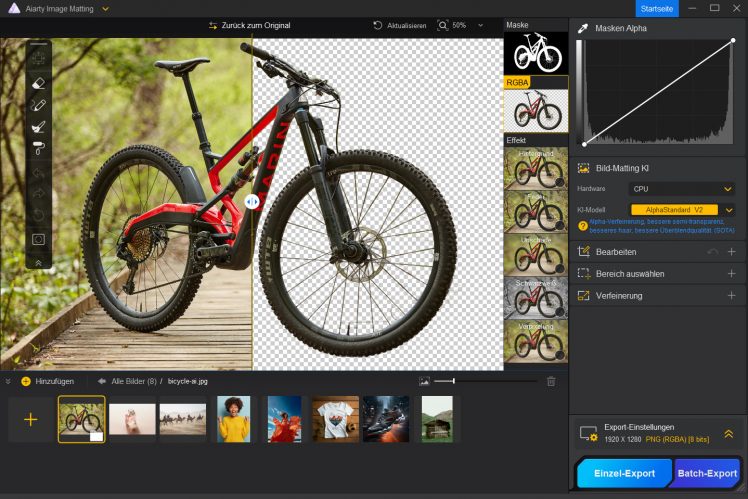The image size is (748, 499).
Task: Open the Hardware CPU dropdown
Action: [x=682, y=189]
